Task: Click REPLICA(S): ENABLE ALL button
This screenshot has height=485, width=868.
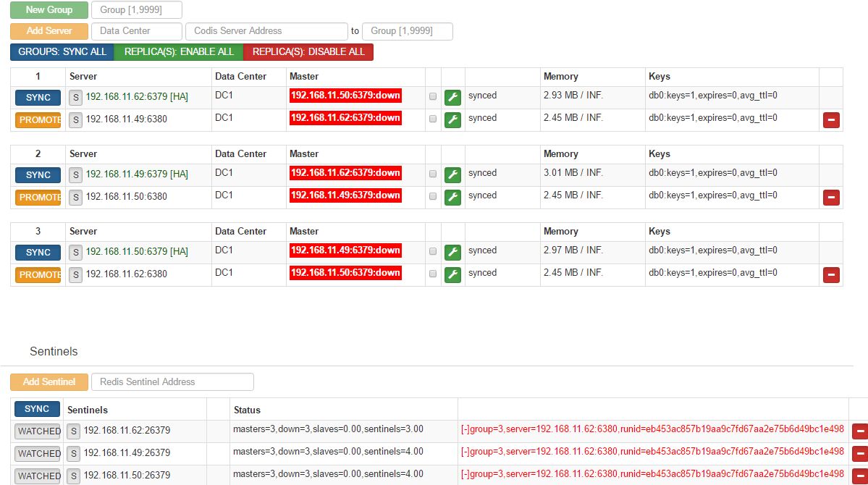Action: click(x=179, y=52)
